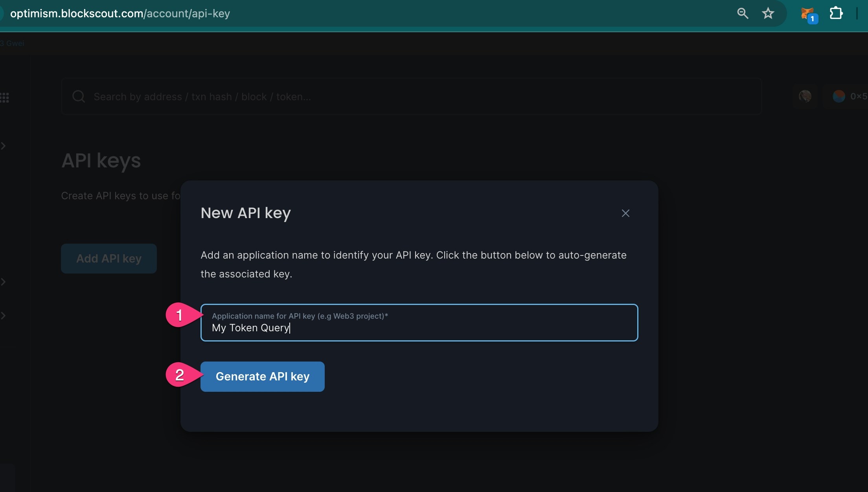Image resolution: width=868 pixels, height=492 pixels.
Task: Click the MetaMask fox extension icon
Action: [x=807, y=14]
